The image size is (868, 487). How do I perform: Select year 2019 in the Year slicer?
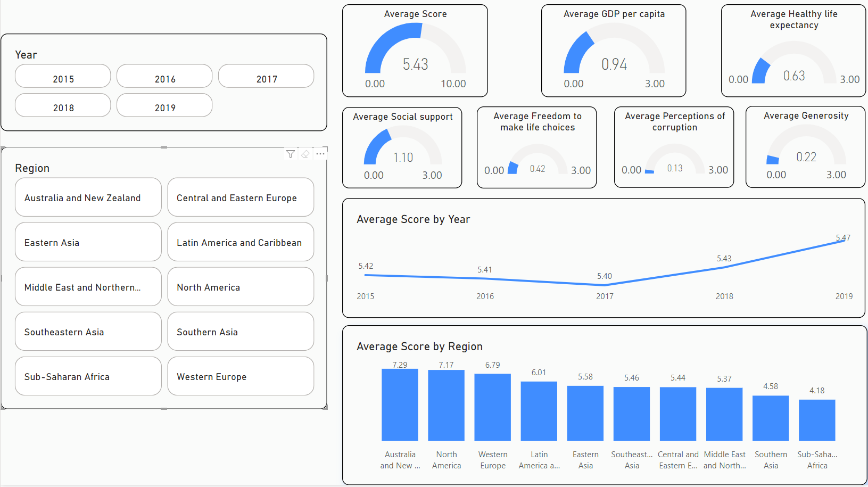pyautogui.click(x=164, y=105)
